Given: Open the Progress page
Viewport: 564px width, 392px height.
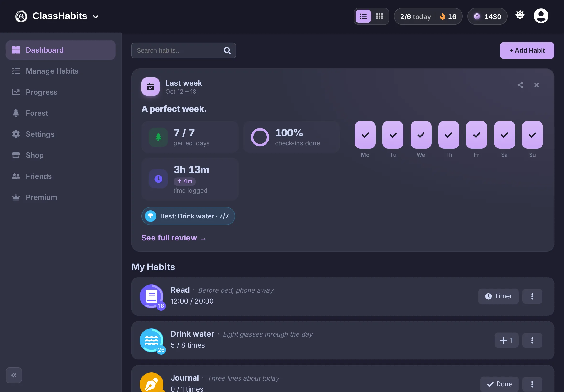Looking at the screenshot, I should tap(61, 92).
